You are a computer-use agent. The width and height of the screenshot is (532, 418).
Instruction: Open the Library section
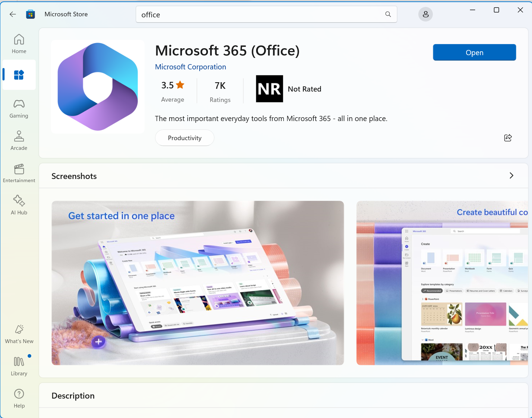click(19, 366)
